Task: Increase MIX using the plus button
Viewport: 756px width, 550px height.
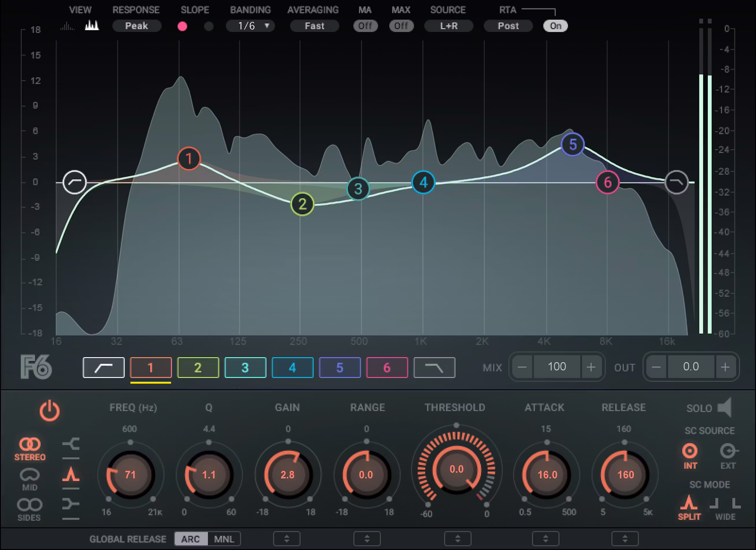Action: tap(591, 367)
